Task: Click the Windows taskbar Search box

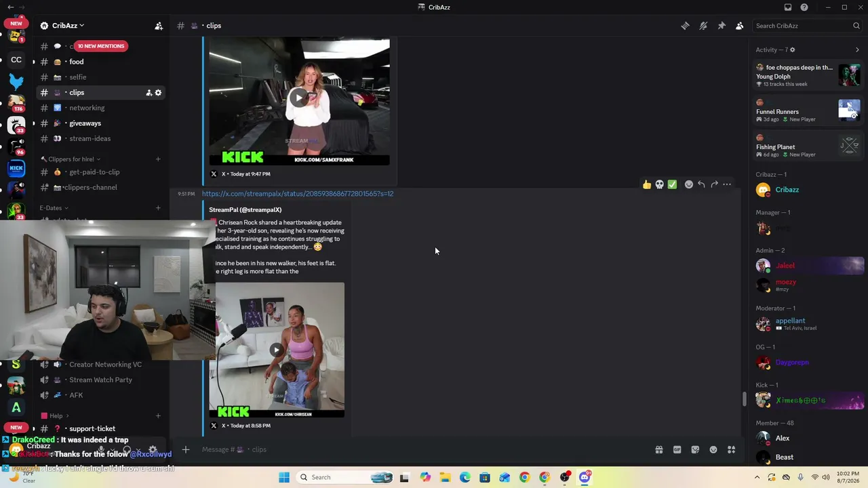Action: tap(346, 477)
